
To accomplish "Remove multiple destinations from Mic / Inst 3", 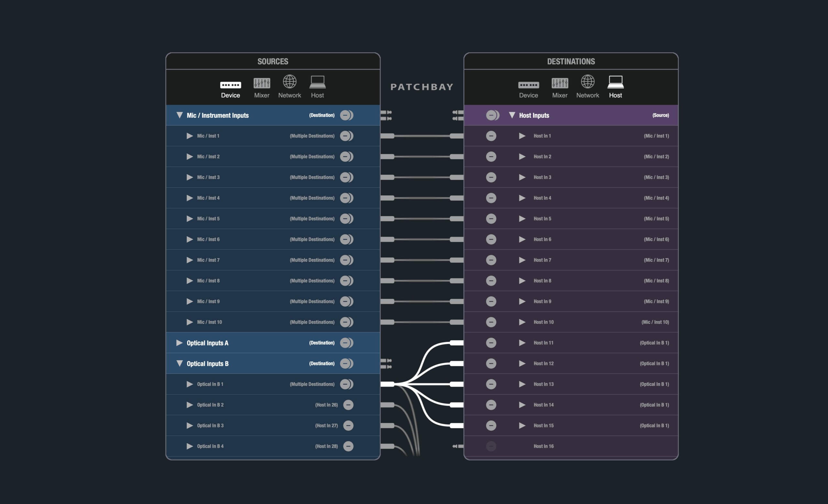I will pos(346,177).
